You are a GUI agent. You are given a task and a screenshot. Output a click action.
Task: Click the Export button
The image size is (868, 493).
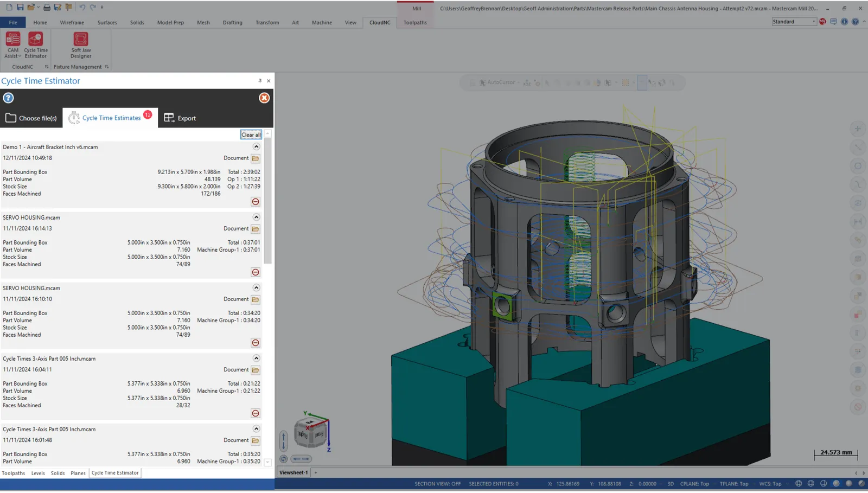180,118
